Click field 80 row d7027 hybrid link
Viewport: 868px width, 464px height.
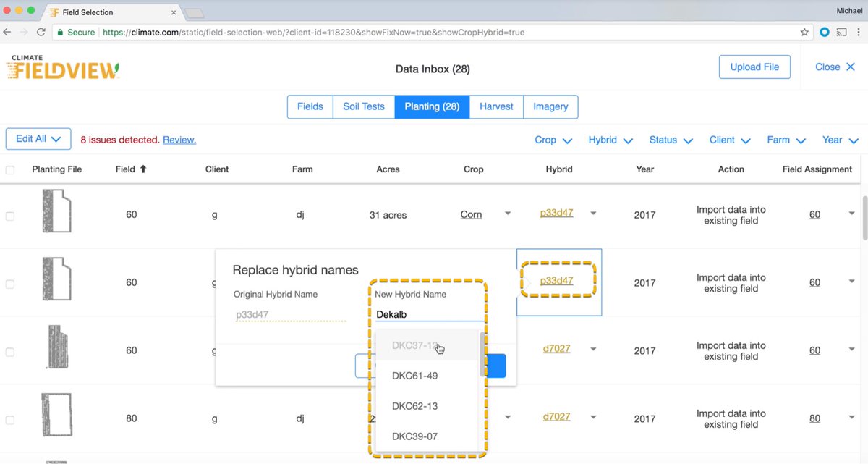tap(557, 416)
